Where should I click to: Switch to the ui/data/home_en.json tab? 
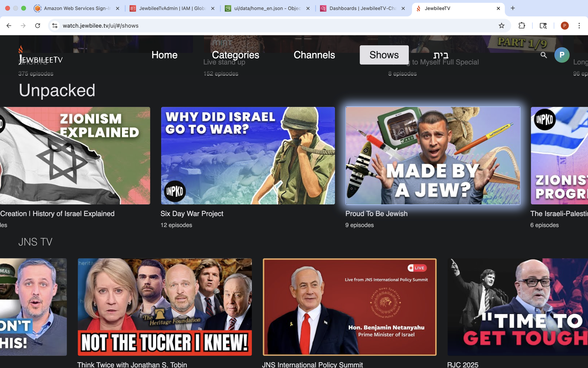(x=265, y=8)
